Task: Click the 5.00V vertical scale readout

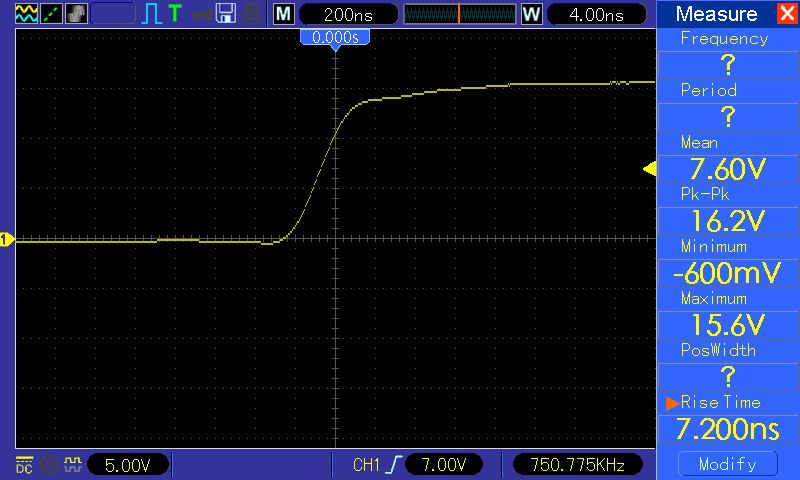Action: coord(128,465)
